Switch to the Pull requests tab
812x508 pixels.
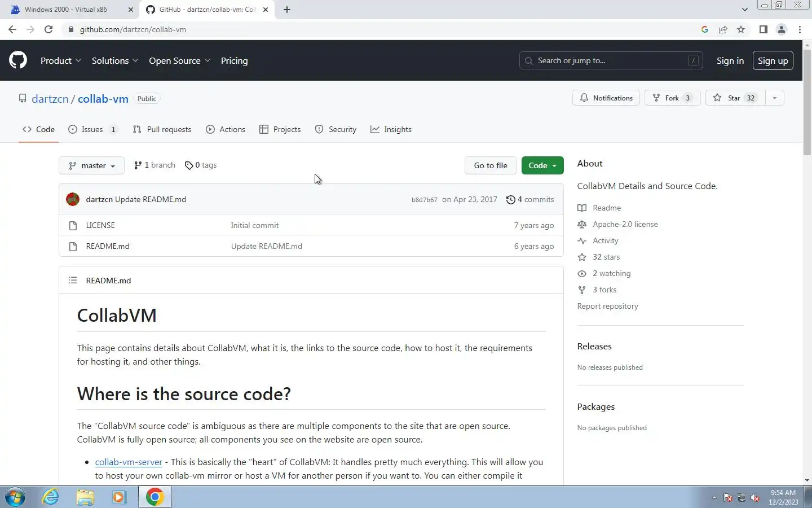(162, 129)
